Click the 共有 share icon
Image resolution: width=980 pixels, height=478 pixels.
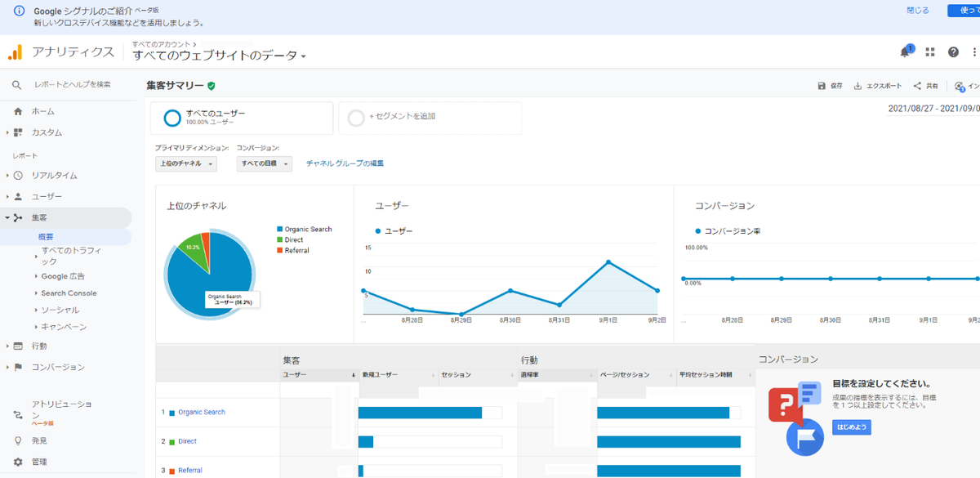(917, 86)
